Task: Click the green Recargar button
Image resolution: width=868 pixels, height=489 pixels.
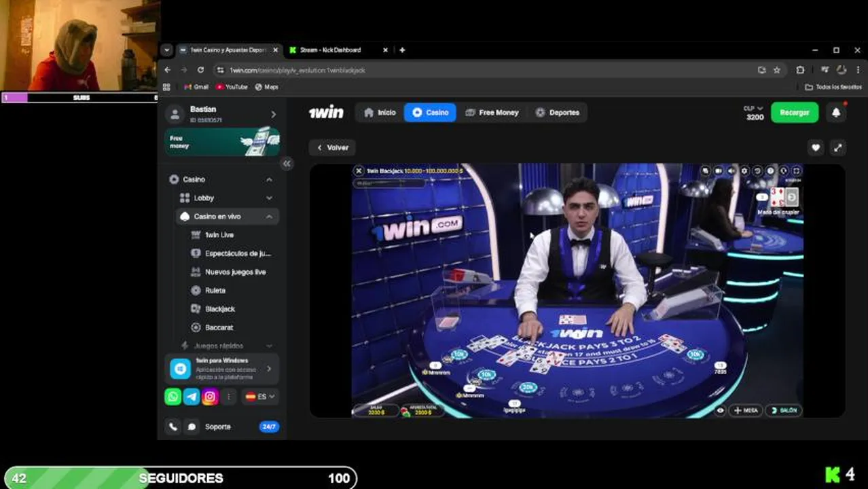Action: (794, 113)
